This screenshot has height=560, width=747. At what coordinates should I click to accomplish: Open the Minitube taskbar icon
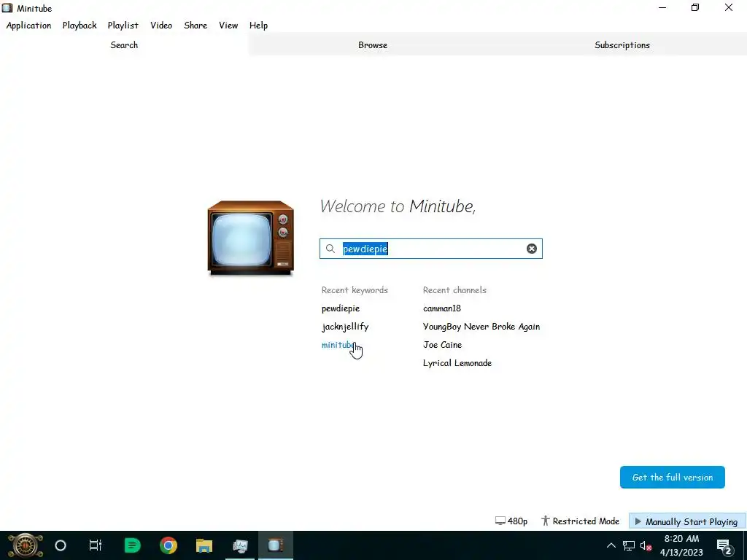point(276,545)
